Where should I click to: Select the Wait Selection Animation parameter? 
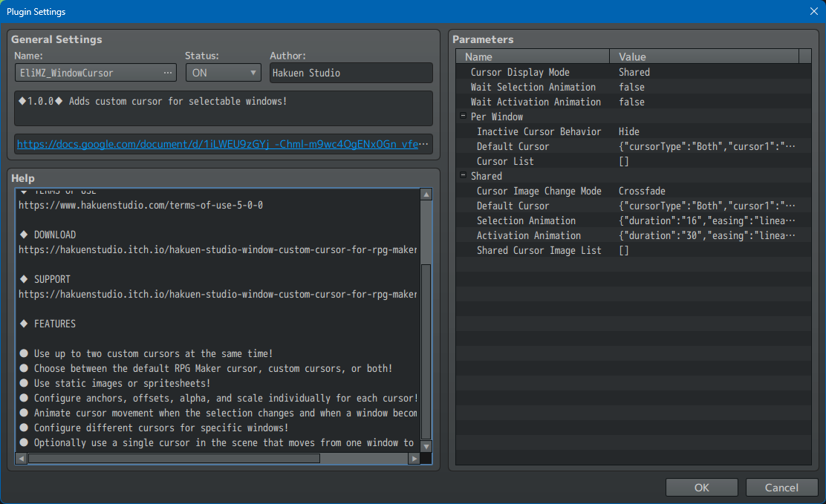(x=633, y=87)
